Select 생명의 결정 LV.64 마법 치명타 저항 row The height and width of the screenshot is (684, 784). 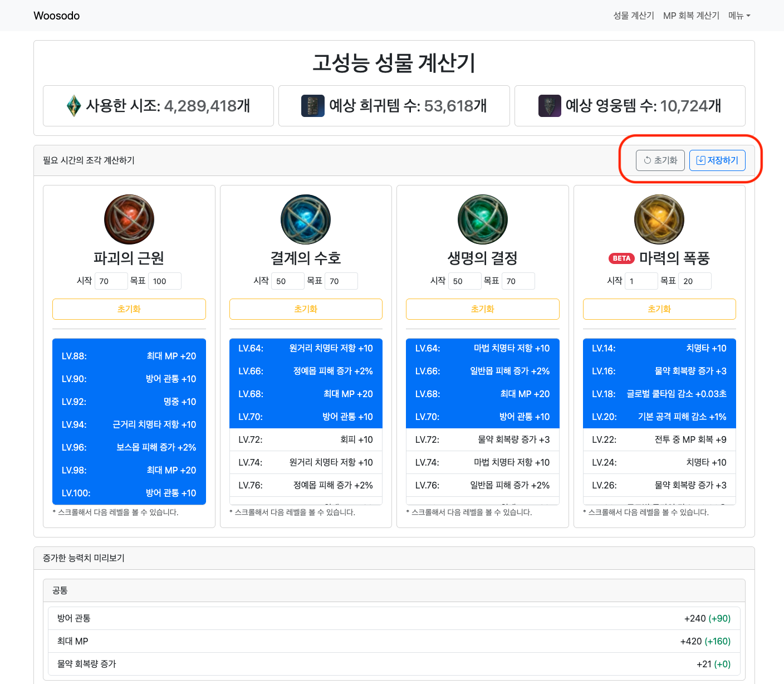pos(483,349)
